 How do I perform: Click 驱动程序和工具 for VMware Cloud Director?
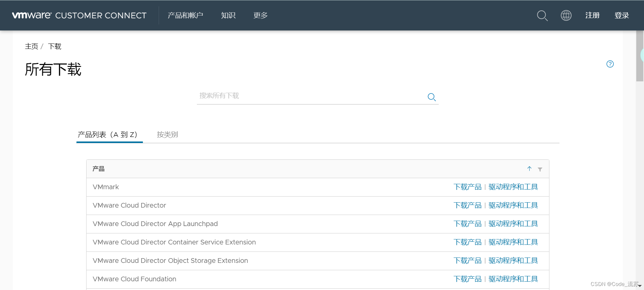[x=513, y=205]
